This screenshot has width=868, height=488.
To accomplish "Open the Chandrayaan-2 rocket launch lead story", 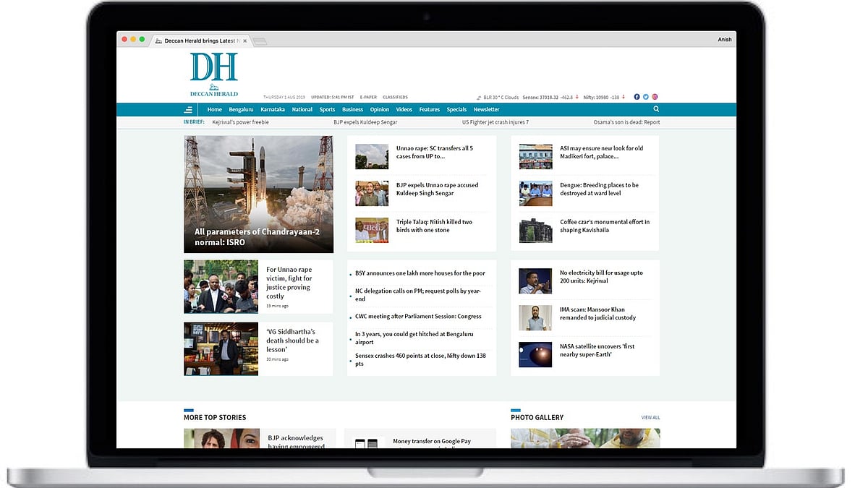I will 258,194.
